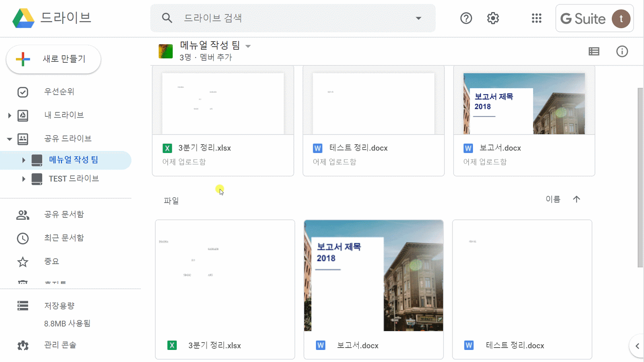
Task: Select 메뉴얼 작성 팀 in the sidebar
Action: coord(74,160)
